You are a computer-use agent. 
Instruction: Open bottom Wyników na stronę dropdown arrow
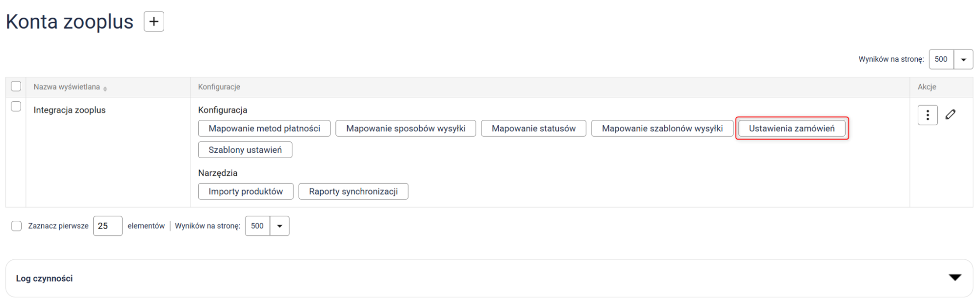click(279, 226)
